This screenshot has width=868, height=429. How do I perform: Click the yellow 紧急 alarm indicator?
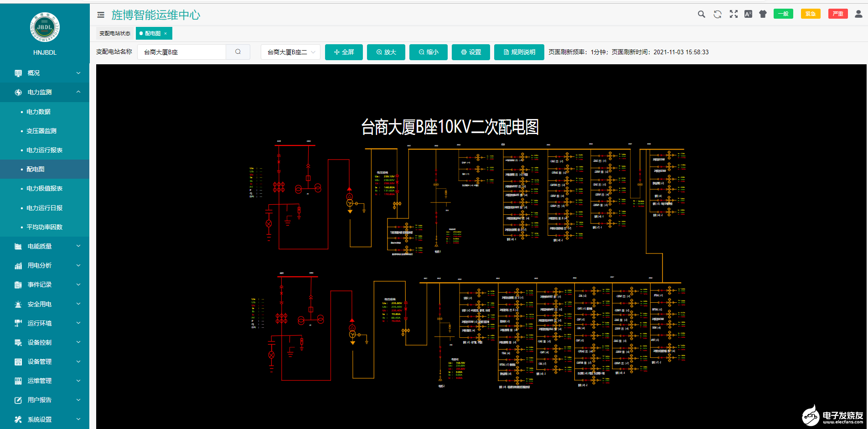(x=811, y=14)
